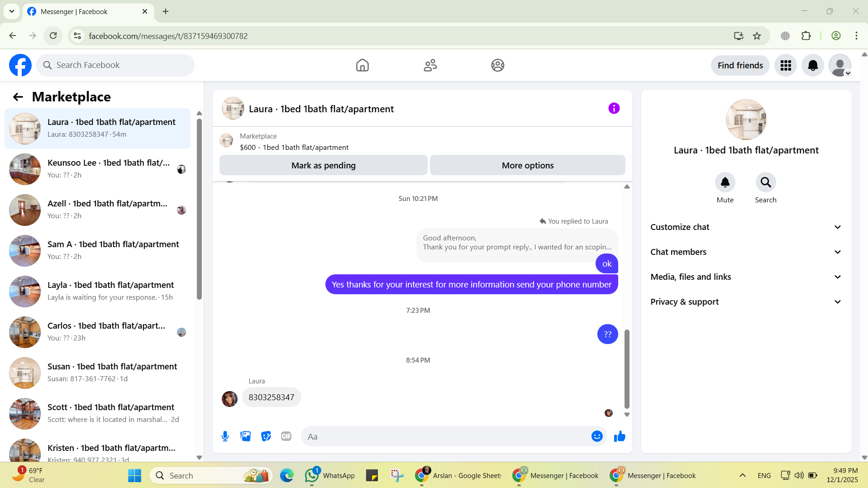868x488 pixels.
Task: Bookmark this page with the star icon
Action: coord(757,36)
